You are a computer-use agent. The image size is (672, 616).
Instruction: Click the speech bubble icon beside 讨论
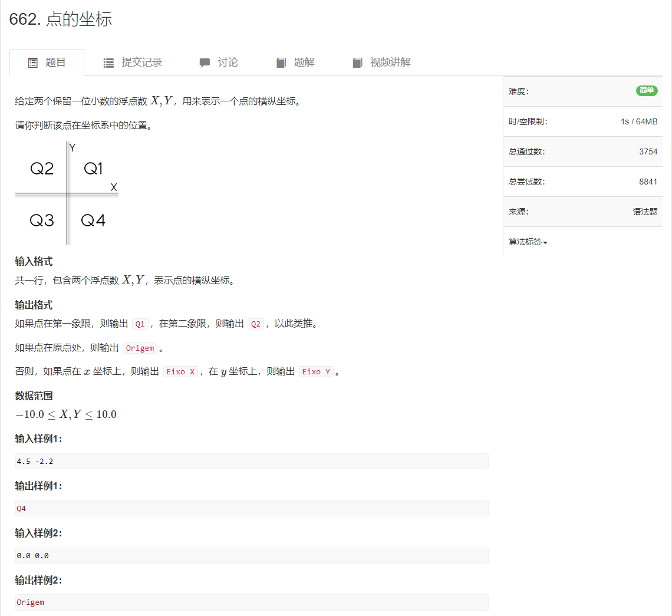pos(205,63)
